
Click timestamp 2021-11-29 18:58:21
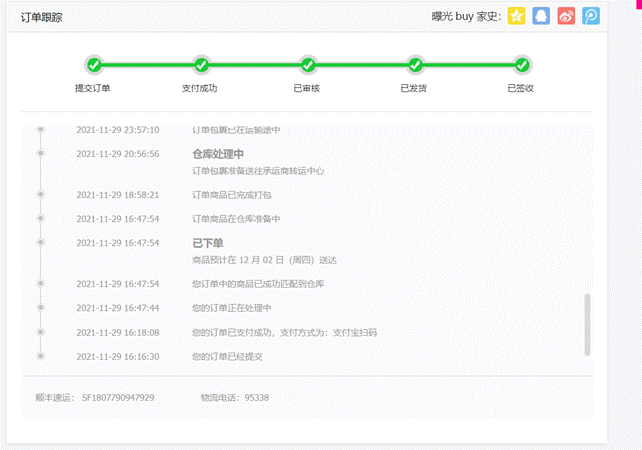[x=118, y=195]
